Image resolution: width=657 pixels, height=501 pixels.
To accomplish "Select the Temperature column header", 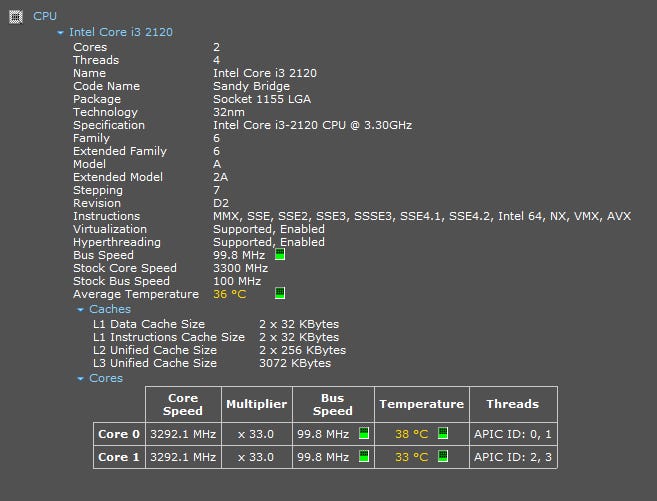I will pyautogui.click(x=422, y=404).
